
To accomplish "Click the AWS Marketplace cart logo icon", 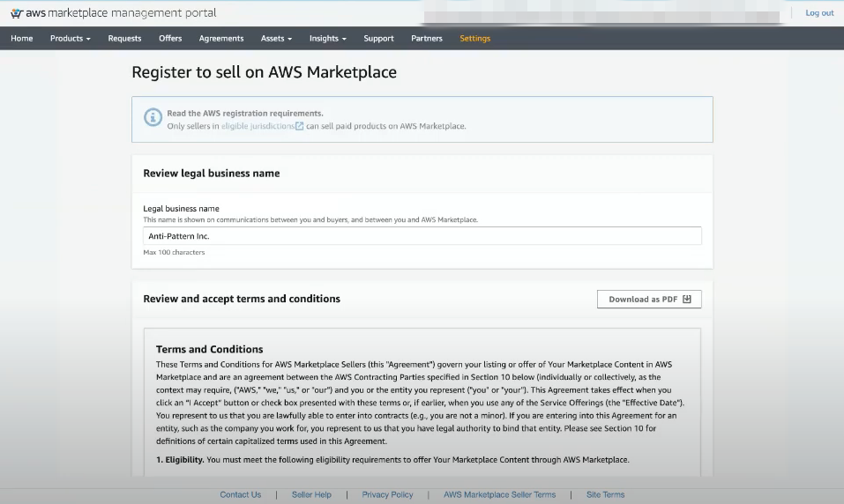I will pos(17,13).
